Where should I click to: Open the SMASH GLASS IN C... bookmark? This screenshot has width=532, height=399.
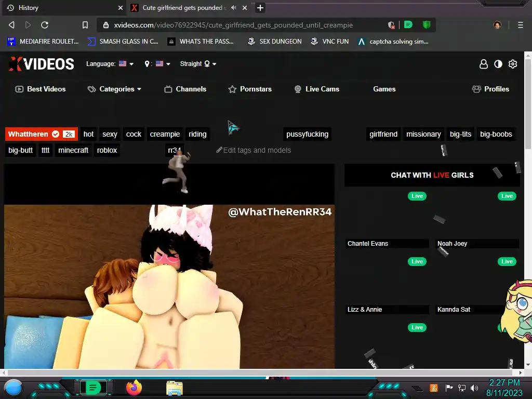[123, 42]
